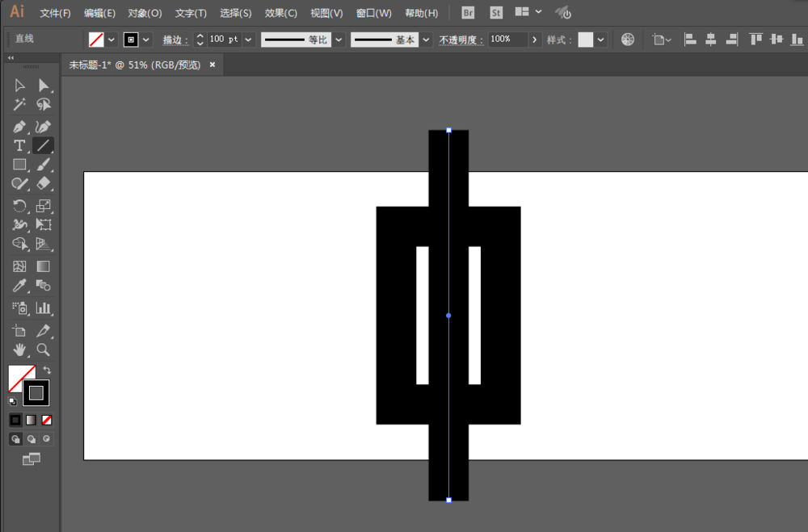The height and width of the screenshot is (532, 808).
Task: Select the Hand tool
Action: point(19,350)
